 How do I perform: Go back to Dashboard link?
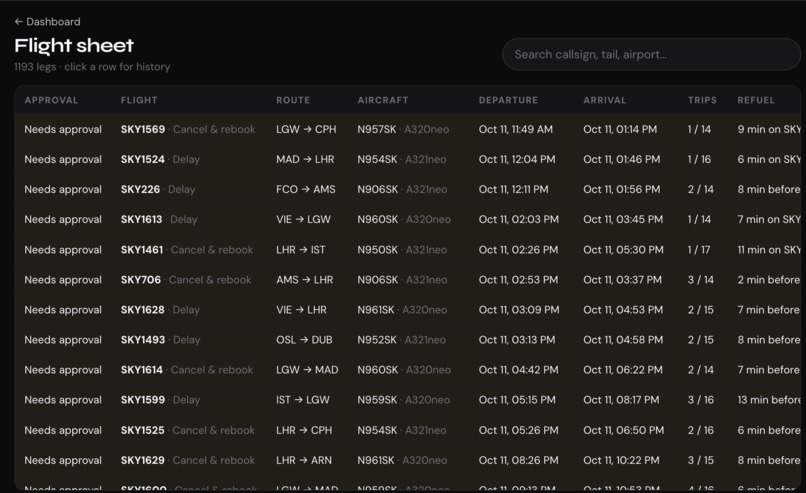coord(47,22)
